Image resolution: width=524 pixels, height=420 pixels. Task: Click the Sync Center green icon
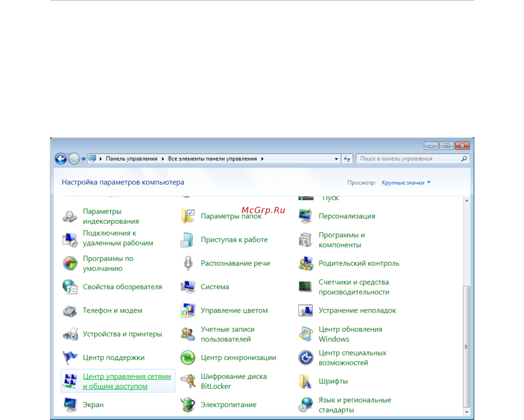click(x=188, y=357)
